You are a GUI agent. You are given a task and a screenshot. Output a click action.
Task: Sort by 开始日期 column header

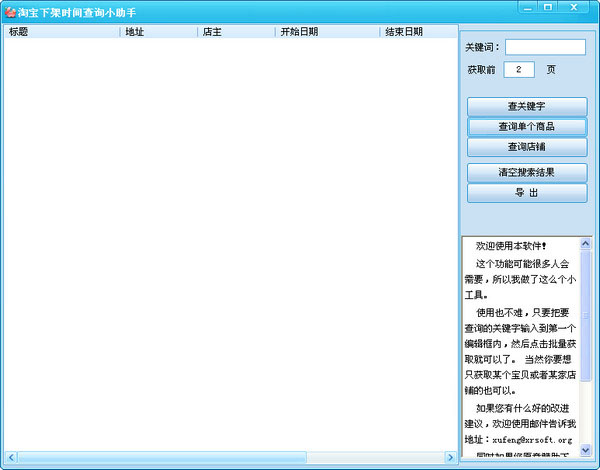point(328,32)
